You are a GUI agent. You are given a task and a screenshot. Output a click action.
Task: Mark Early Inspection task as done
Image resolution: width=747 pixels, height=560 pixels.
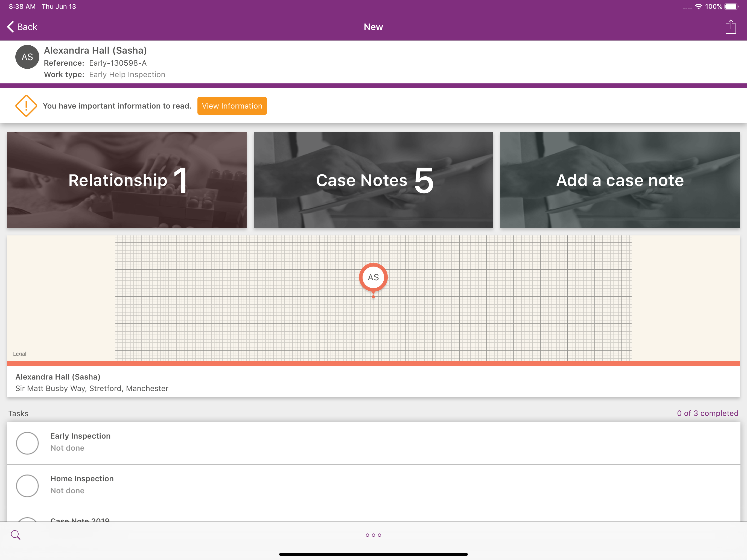pos(27,443)
